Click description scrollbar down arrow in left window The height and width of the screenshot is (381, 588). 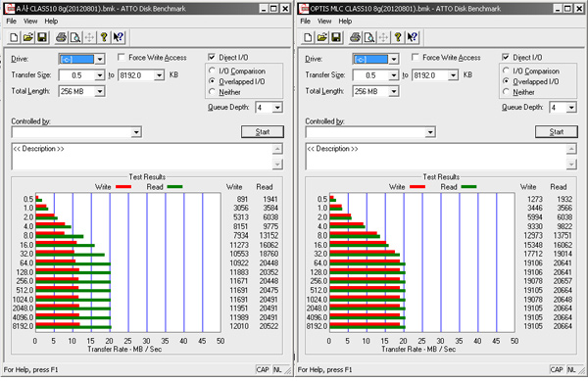click(x=277, y=165)
